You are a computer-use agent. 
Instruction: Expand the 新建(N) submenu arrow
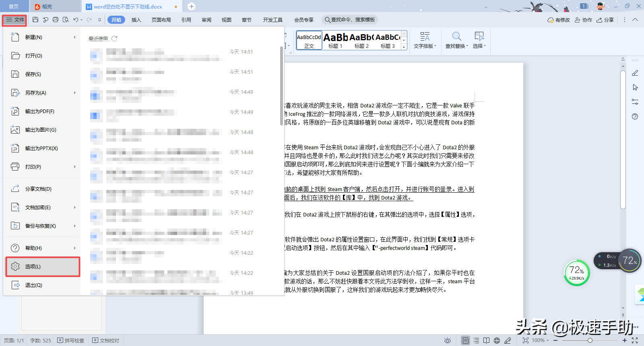click(x=74, y=37)
